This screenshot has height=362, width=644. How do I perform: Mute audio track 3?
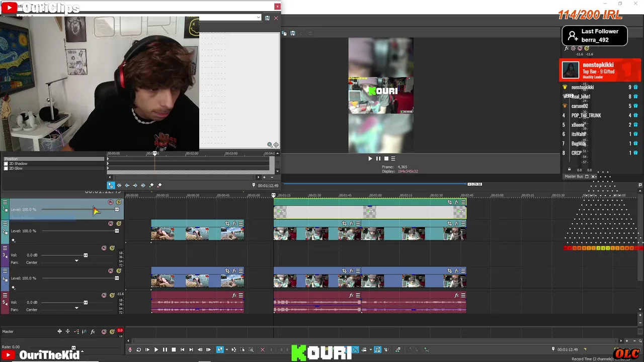point(104,248)
